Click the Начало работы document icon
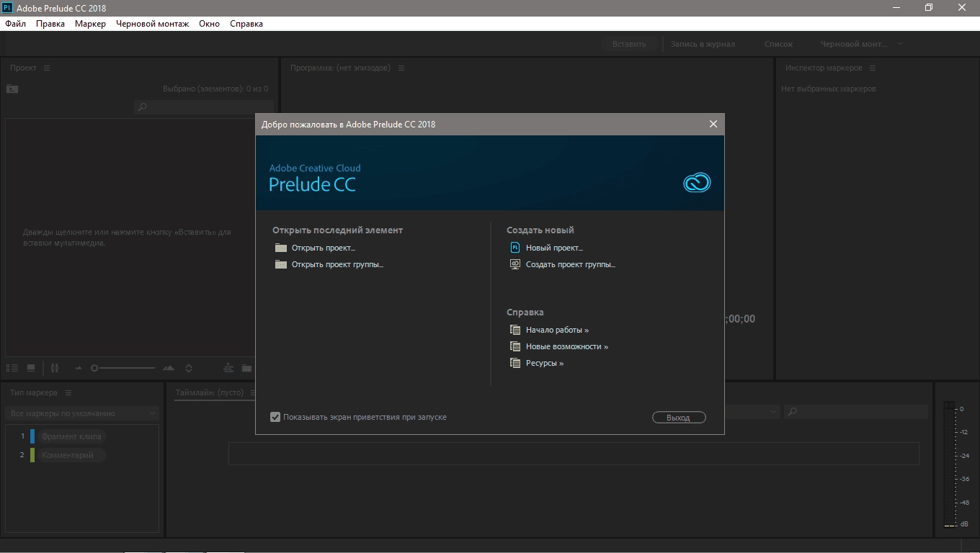Image resolution: width=980 pixels, height=553 pixels. 514,330
